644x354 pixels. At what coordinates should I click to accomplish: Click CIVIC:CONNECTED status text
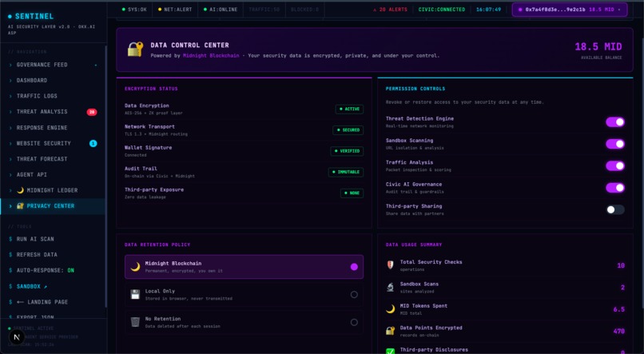(442, 10)
